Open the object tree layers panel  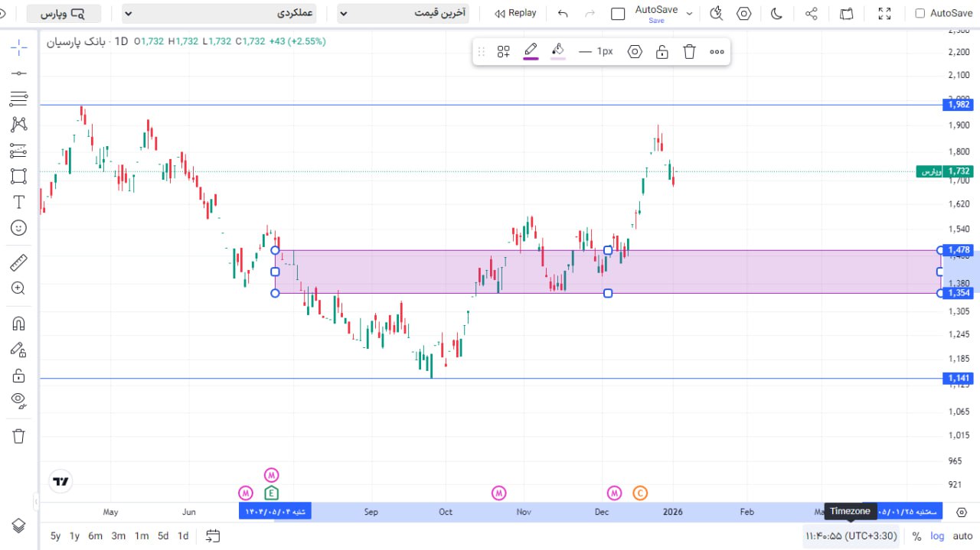pos(19,526)
